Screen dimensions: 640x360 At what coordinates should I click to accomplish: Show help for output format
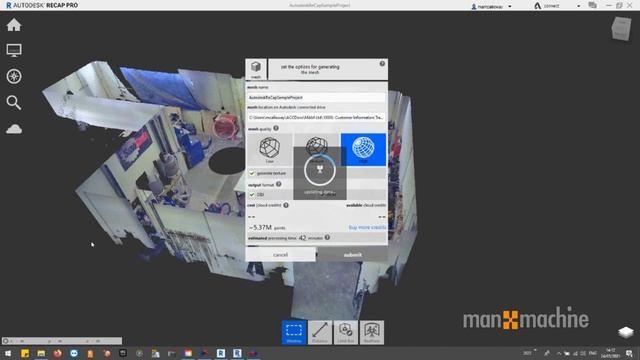(278, 184)
